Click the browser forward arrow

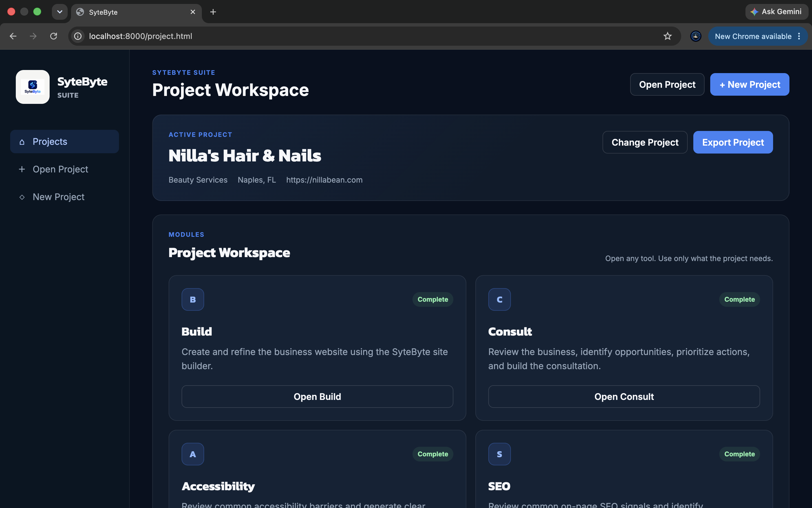33,36
